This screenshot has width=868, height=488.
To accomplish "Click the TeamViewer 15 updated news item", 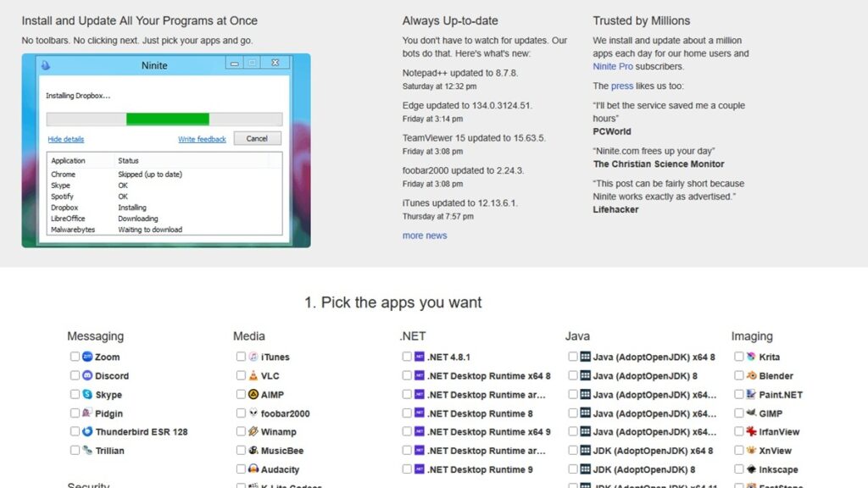I will pos(474,138).
